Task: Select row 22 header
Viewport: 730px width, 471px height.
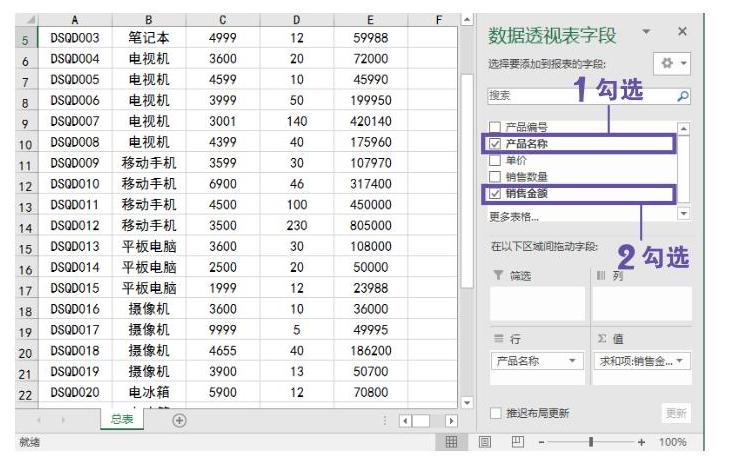Action: coord(26,392)
